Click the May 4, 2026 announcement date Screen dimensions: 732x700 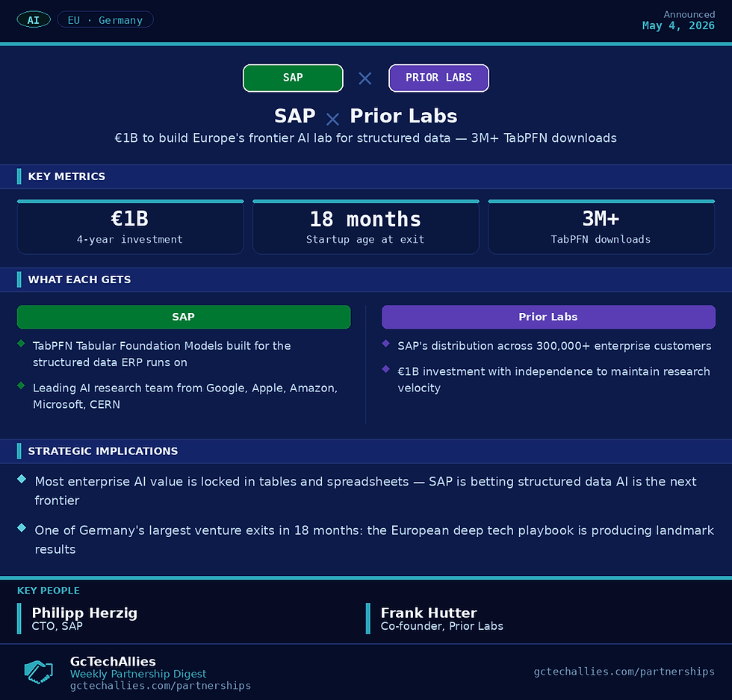[678, 25]
